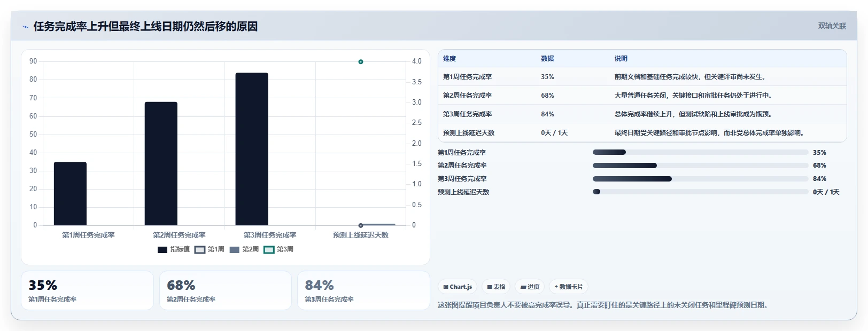
Task: Click progress list value 0天 / 1天
Action: pyautogui.click(x=826, y=192)
